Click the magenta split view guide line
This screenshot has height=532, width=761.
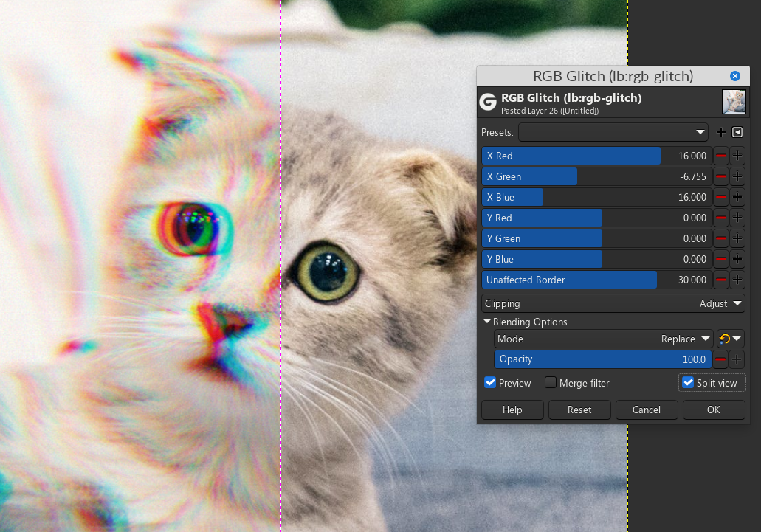pos(281,266)
